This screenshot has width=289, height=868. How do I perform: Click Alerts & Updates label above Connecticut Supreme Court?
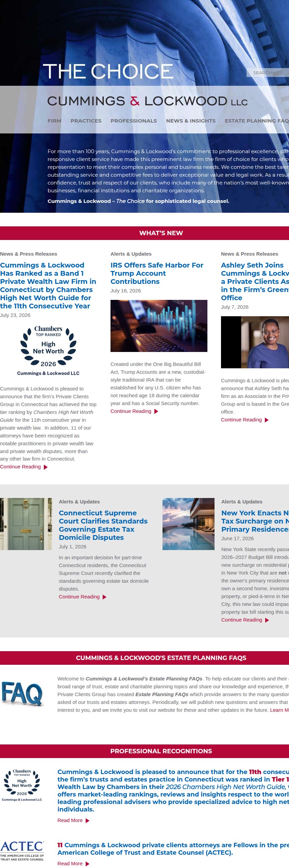79,502
